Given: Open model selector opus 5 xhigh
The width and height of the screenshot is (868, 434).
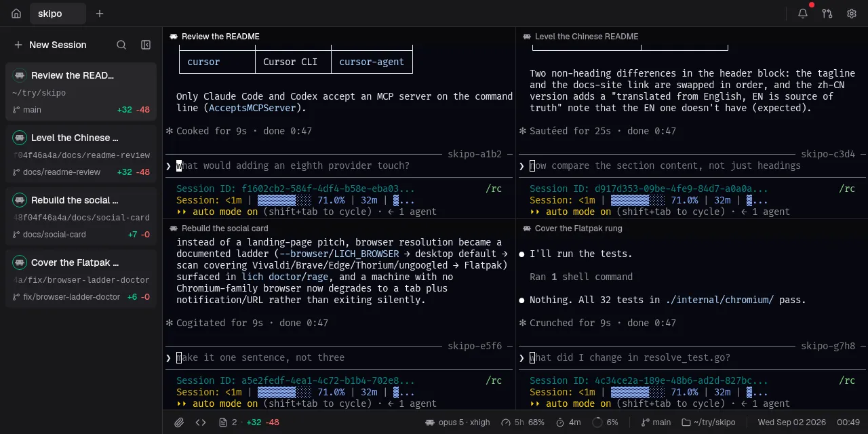Looking at the screenshot, I should tap(457, 422).
